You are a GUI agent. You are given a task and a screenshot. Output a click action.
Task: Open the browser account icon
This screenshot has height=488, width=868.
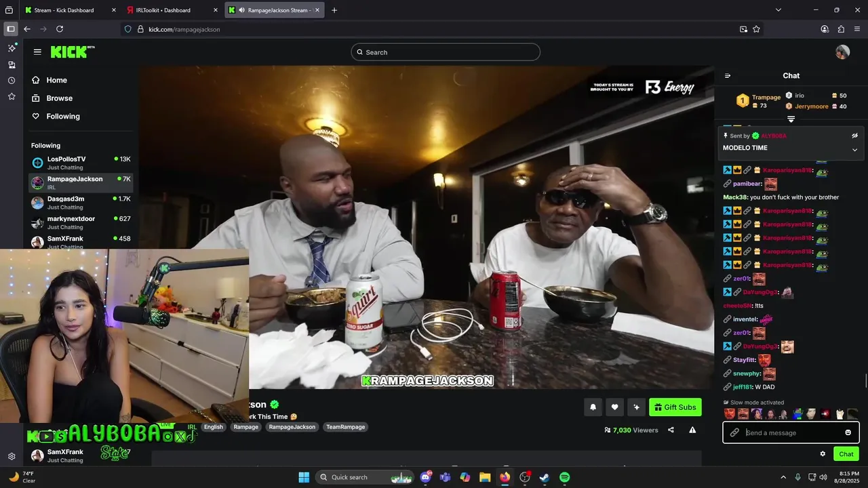pos(825,29)
